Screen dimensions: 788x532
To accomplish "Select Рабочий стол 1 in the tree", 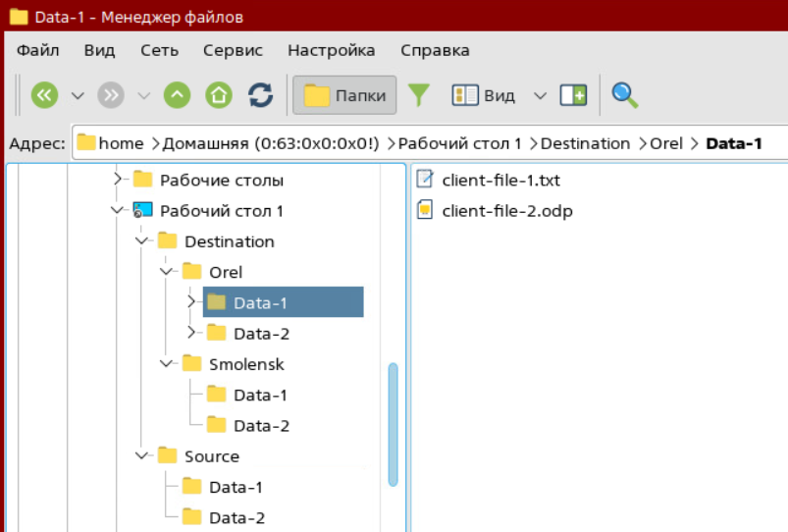I will (x=222, y=211).
